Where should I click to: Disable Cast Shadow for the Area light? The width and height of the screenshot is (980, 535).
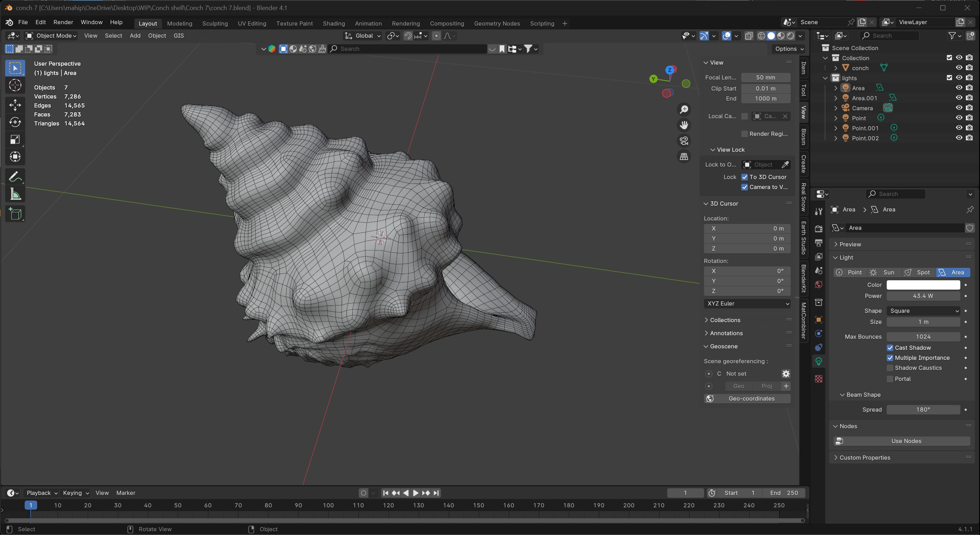pyautogui.click(x=890, y=347)
